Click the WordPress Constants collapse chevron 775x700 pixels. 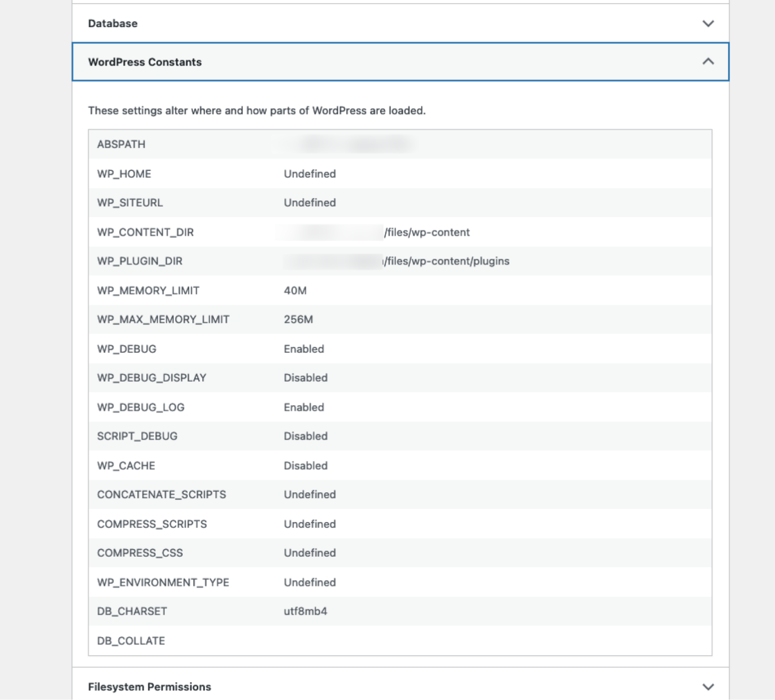point(708,62)
